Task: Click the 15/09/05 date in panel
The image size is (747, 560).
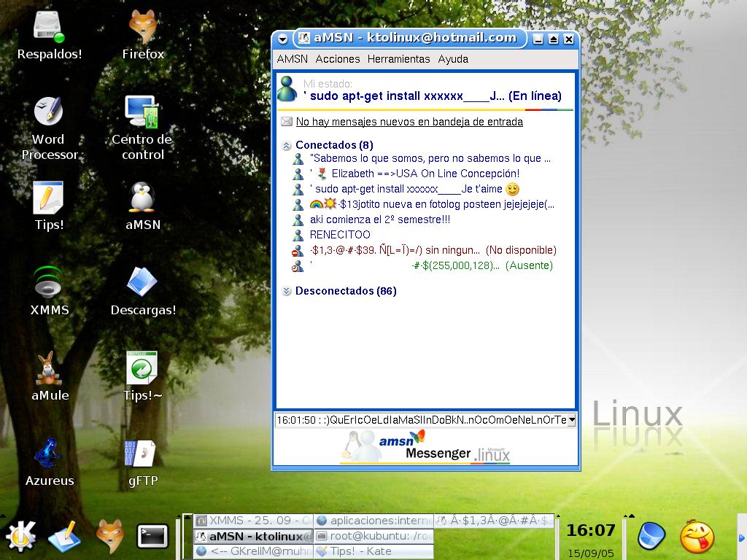Action: 590,553
